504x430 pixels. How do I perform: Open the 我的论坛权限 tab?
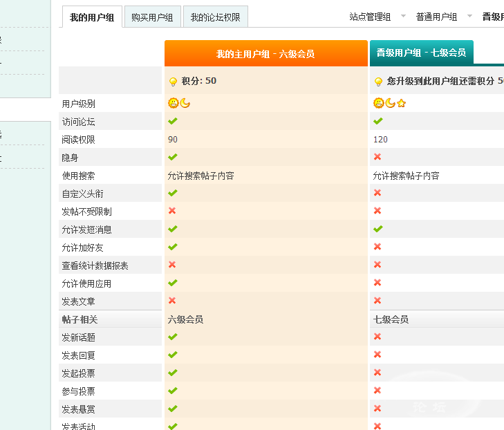[x=215, y=17]
